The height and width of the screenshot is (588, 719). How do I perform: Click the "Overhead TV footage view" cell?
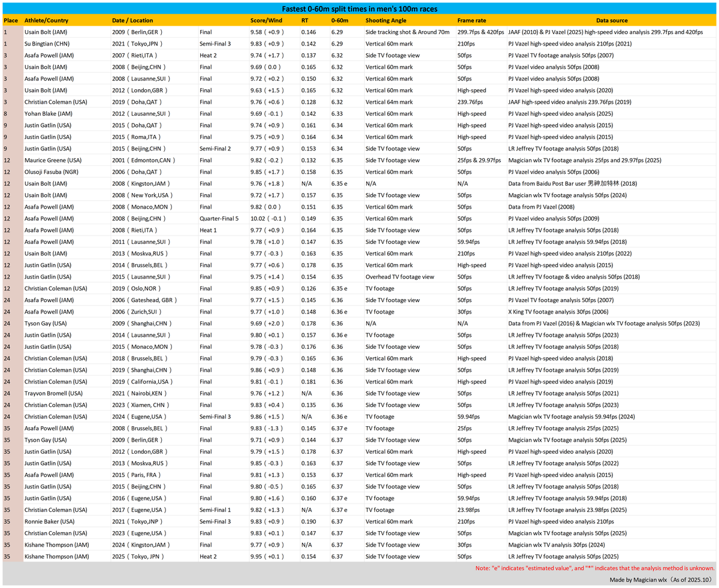coord(399,277)
